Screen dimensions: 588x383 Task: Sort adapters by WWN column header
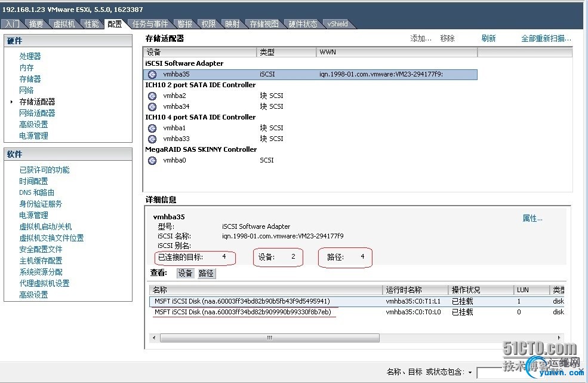[397, 52]
